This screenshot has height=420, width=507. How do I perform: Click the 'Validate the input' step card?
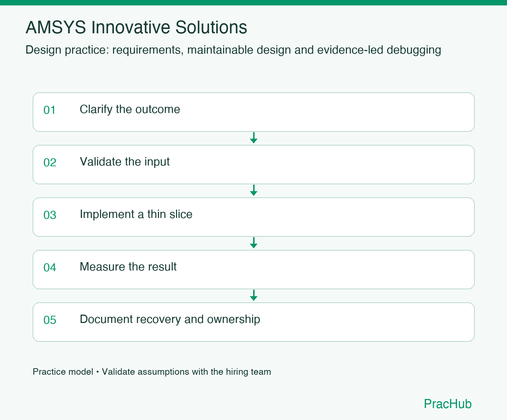point(253,164)
